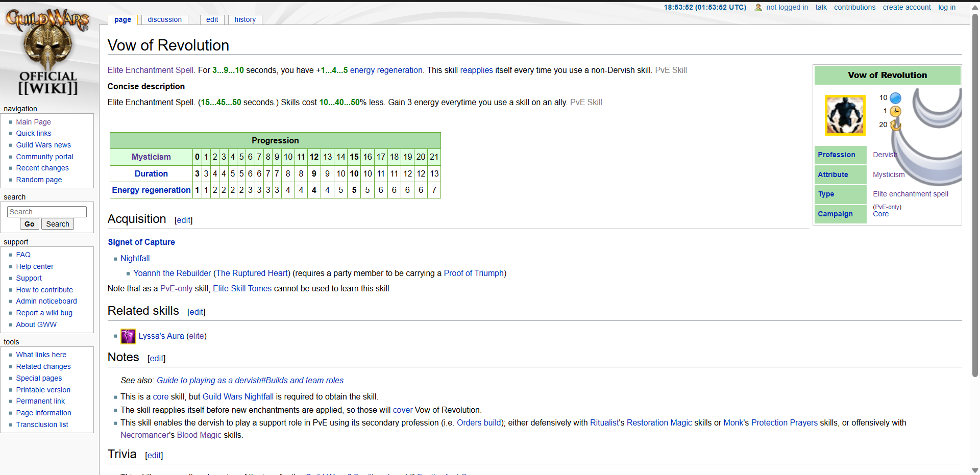
Task: Open Yoannh the Rebuilder link
Action: coord(172,273)
